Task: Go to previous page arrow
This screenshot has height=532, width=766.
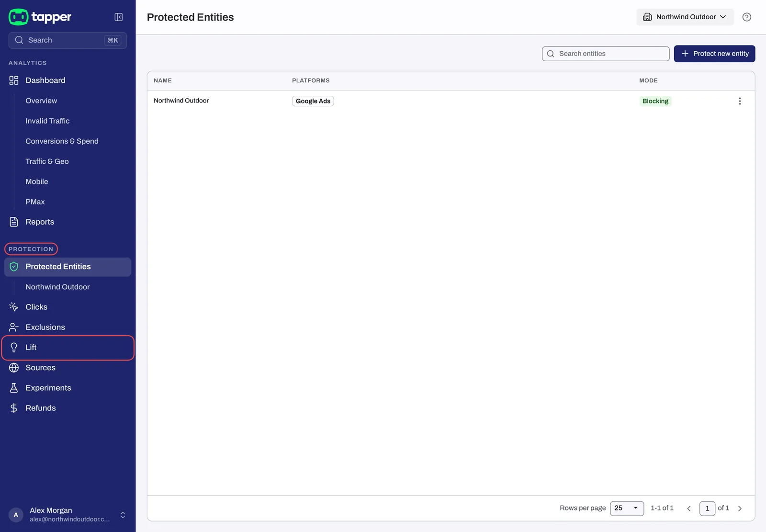Action: point(689,509)
